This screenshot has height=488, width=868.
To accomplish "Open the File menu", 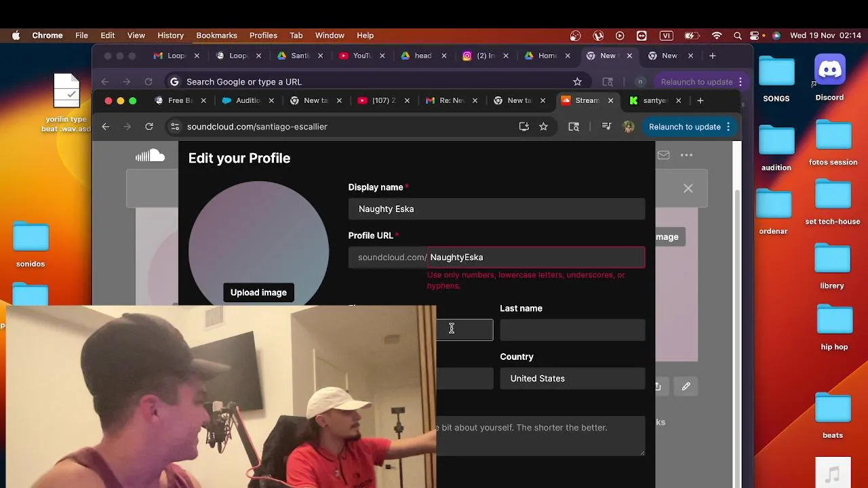I will pyautogui.click(x=81, y=35).
